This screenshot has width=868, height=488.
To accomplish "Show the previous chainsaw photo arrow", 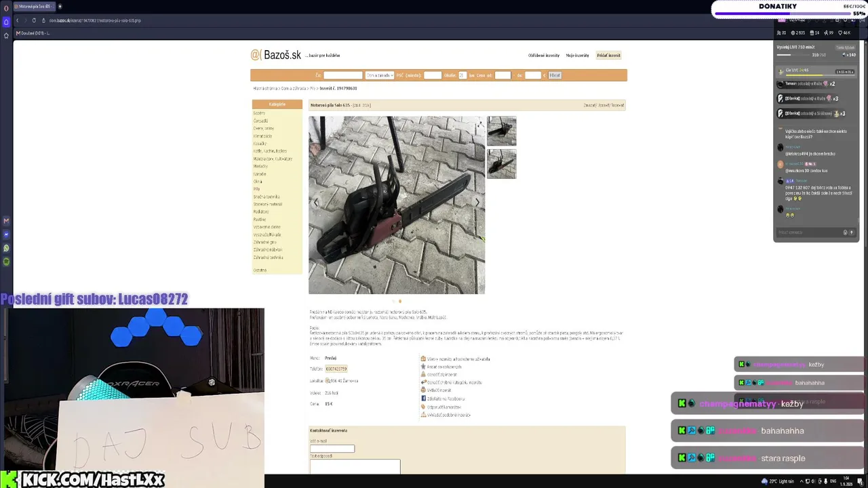I will click(315, 202).
